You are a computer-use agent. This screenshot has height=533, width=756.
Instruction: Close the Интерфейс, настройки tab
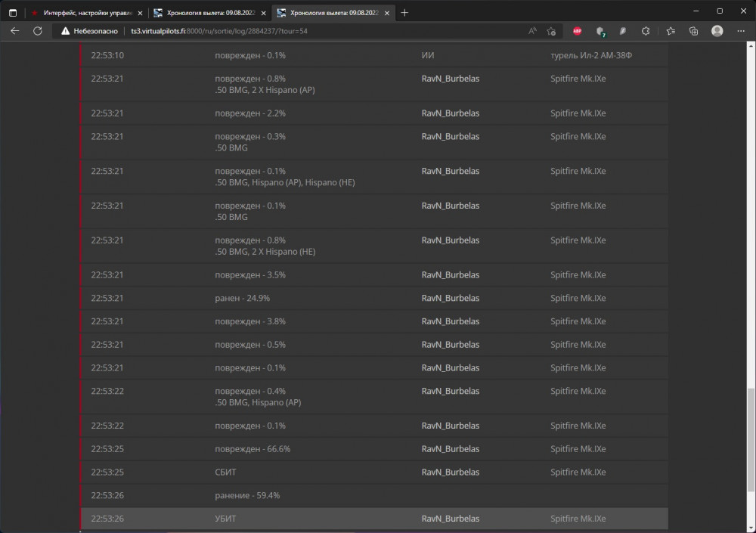[140, 12]
